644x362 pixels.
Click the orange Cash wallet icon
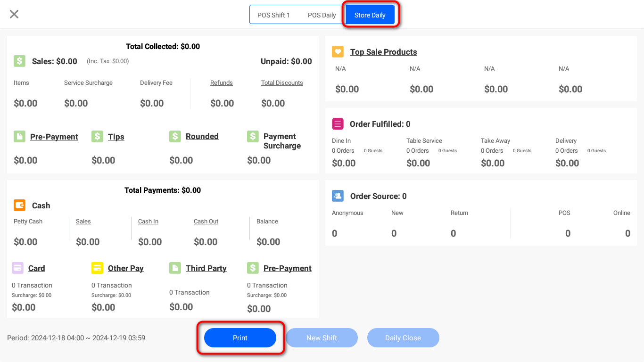19,206
